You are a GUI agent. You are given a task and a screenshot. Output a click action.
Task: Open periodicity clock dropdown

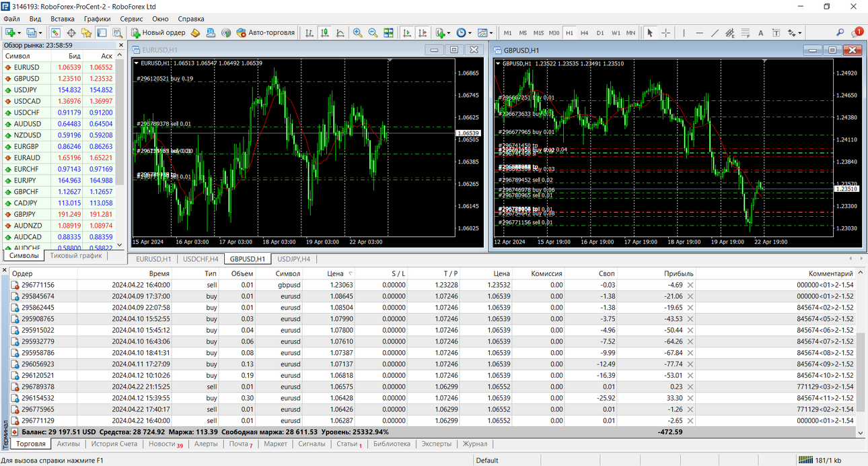(464, 32)
